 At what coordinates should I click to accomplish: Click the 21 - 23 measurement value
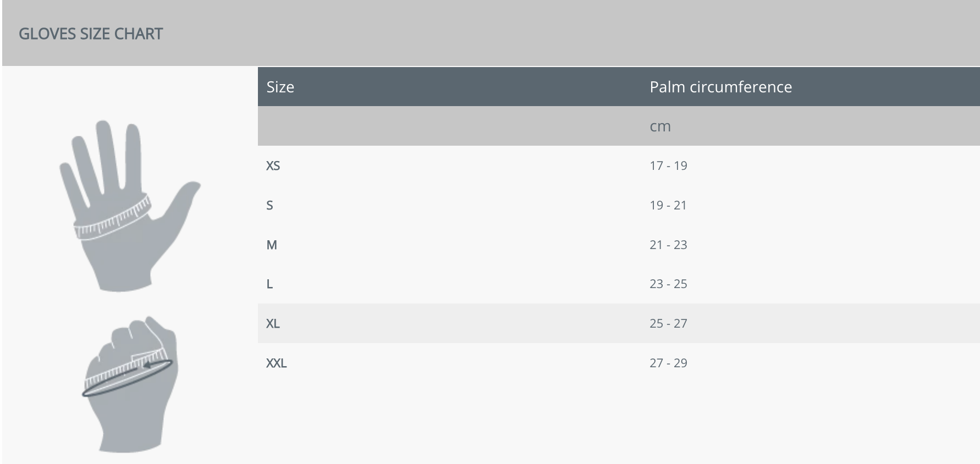668,245
